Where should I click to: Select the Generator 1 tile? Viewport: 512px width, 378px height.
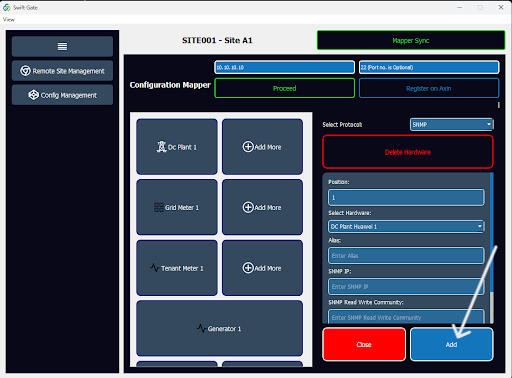pos(219,329)
